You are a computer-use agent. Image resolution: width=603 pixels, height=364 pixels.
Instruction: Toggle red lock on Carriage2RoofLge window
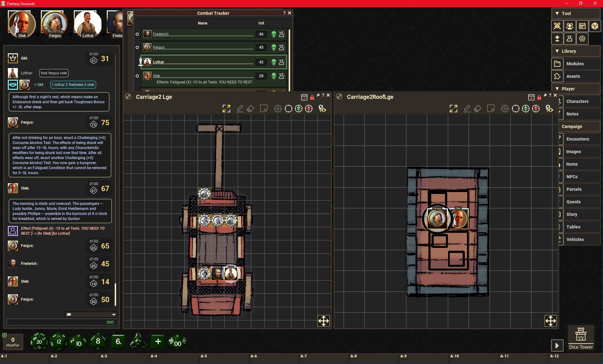pos(539,97)
